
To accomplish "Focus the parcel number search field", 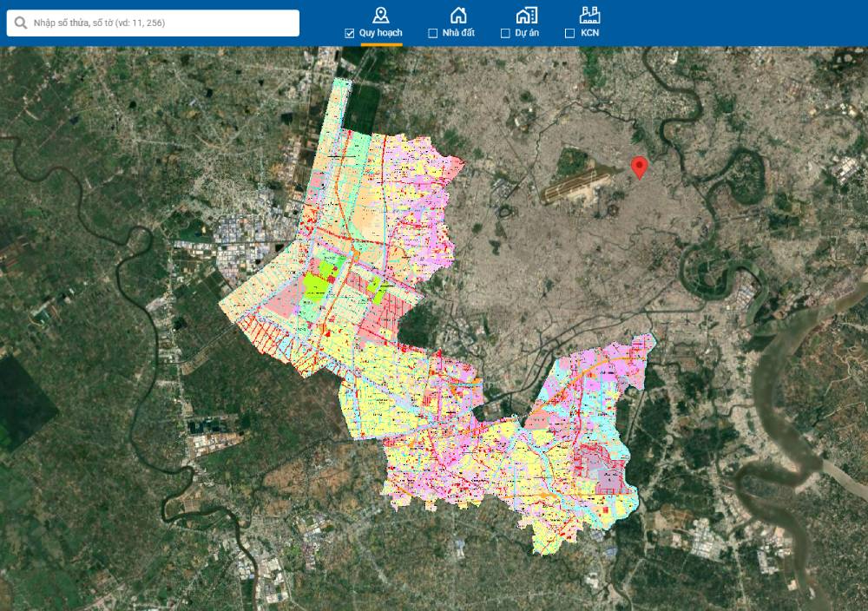I will coord(161,23).
